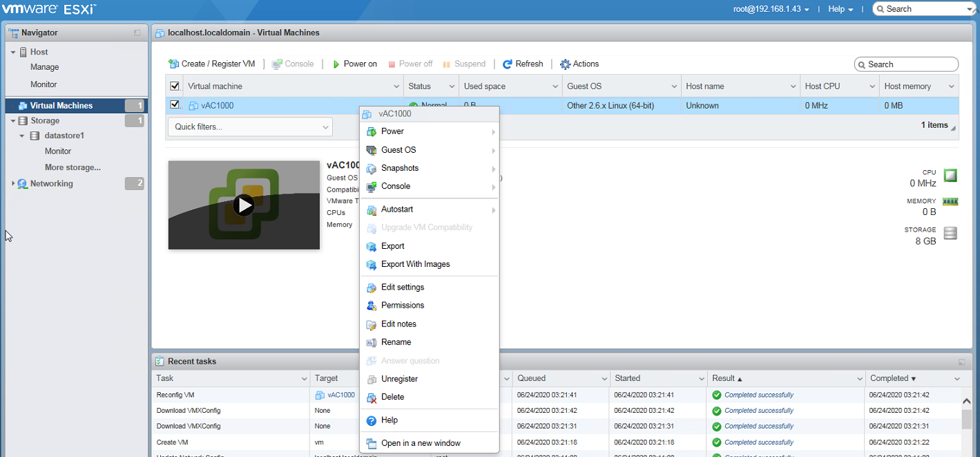
Task: Collapse the Storage tree node
Action: click(13, 121)
